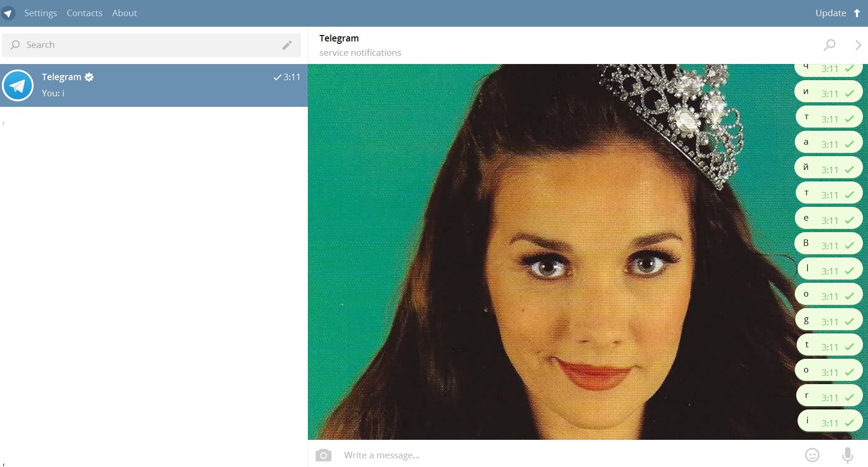This screenshot has width=868, height=467.
Task: Click the pencil compose icon in search bar
Action: coord(287,45)
